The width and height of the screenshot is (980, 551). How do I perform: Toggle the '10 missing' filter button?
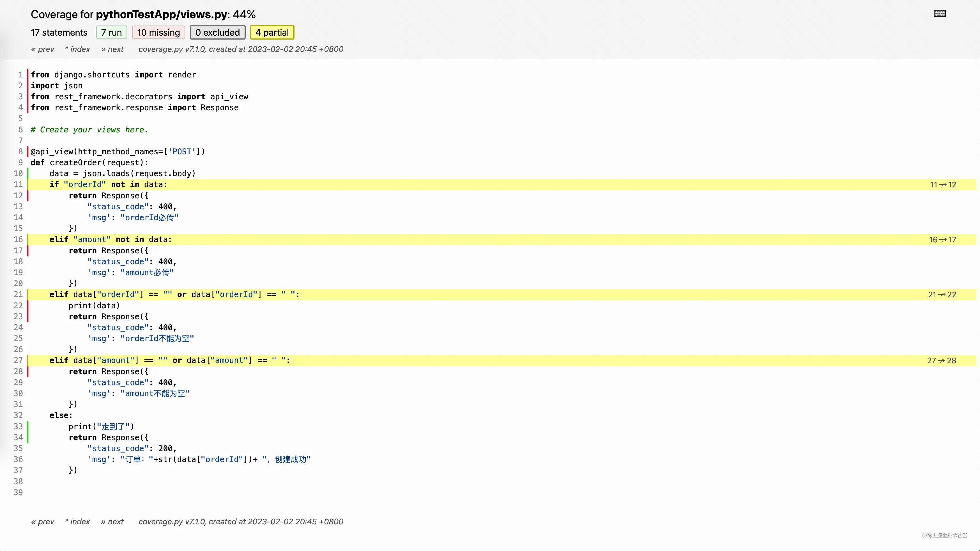point(158,32)
